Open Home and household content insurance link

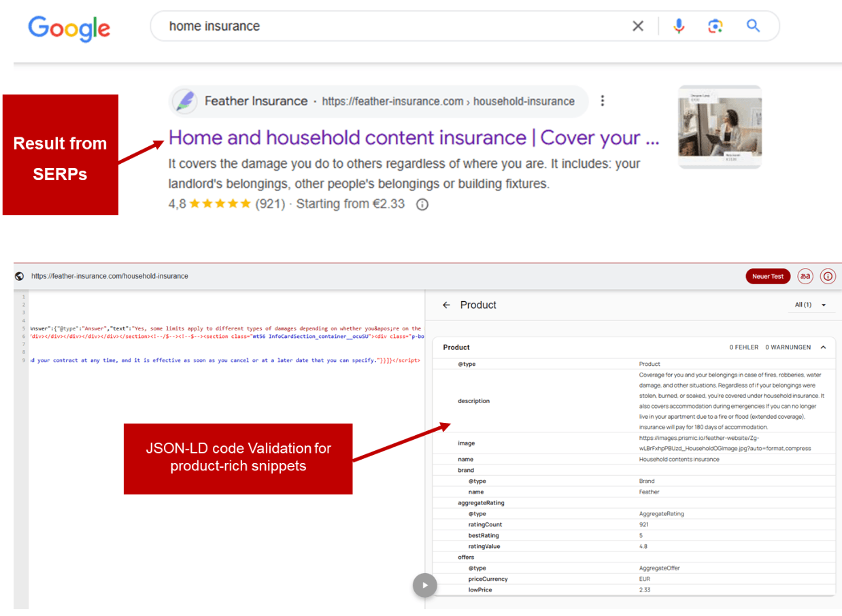click(x=414, y=138)
